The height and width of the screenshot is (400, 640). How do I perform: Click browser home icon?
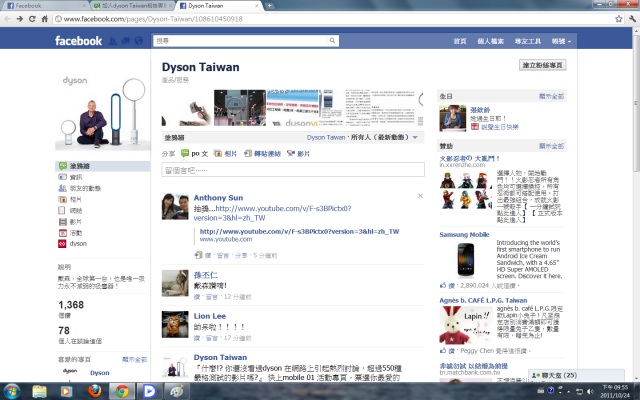[x=44, y=19]
